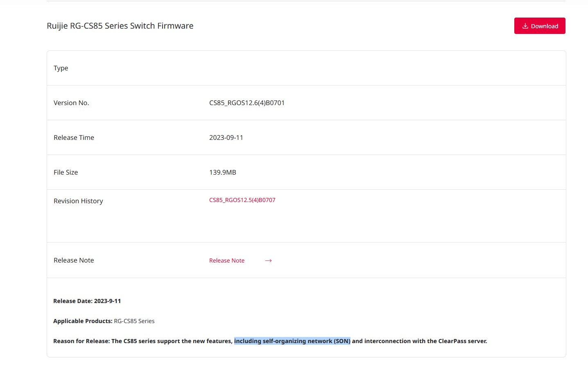Click the Reason for Release label text

pos(81,341)
